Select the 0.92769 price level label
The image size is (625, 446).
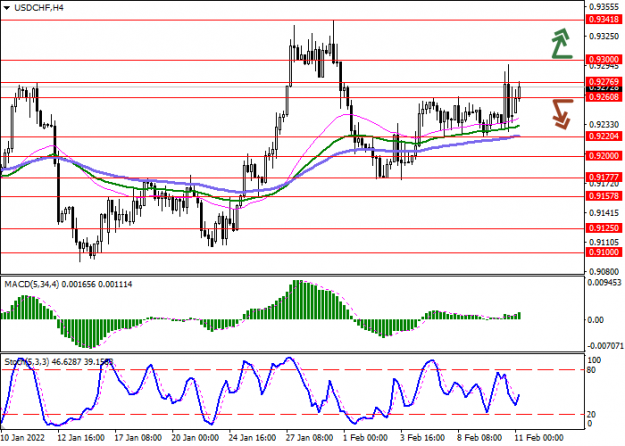[604, 82]
